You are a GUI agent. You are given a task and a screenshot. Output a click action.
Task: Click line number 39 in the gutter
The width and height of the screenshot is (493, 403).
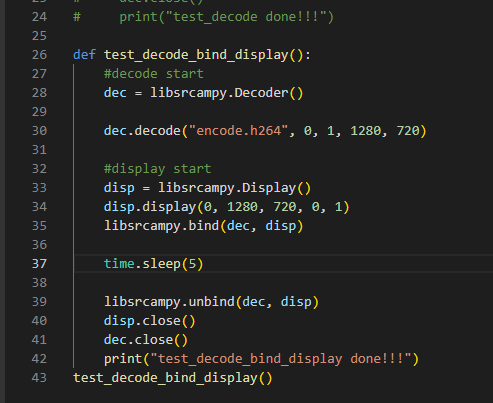39,302
